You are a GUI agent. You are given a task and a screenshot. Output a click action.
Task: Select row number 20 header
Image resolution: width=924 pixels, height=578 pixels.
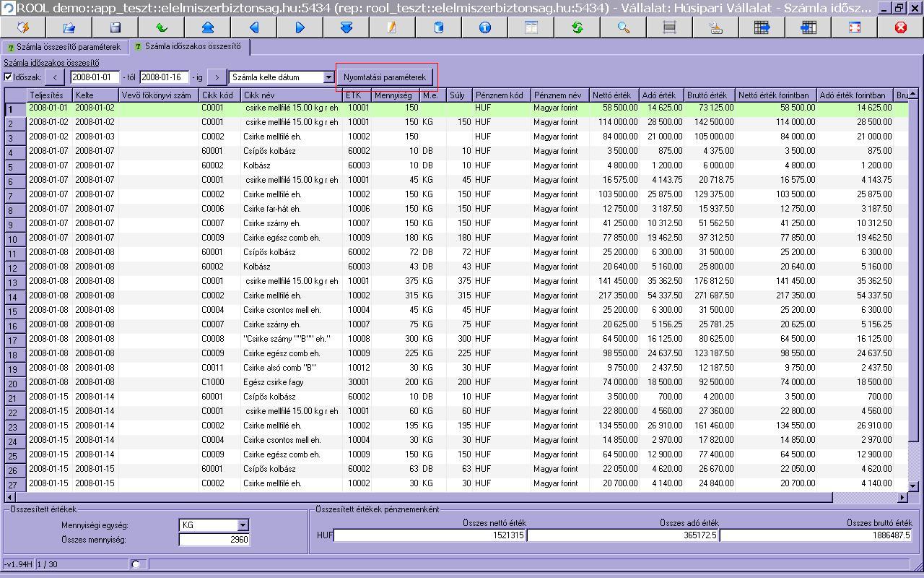click(15, 383)
